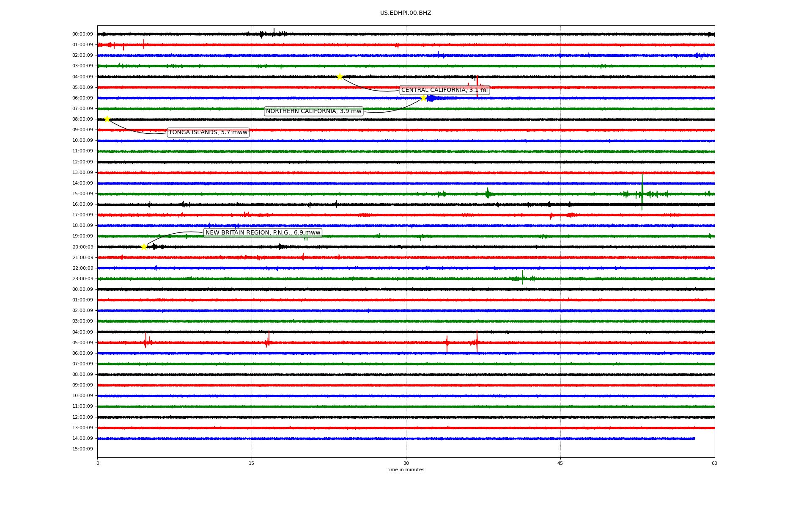
Task: Click the end of the final blue 14:00:09 trace
Action: point(694,439)
